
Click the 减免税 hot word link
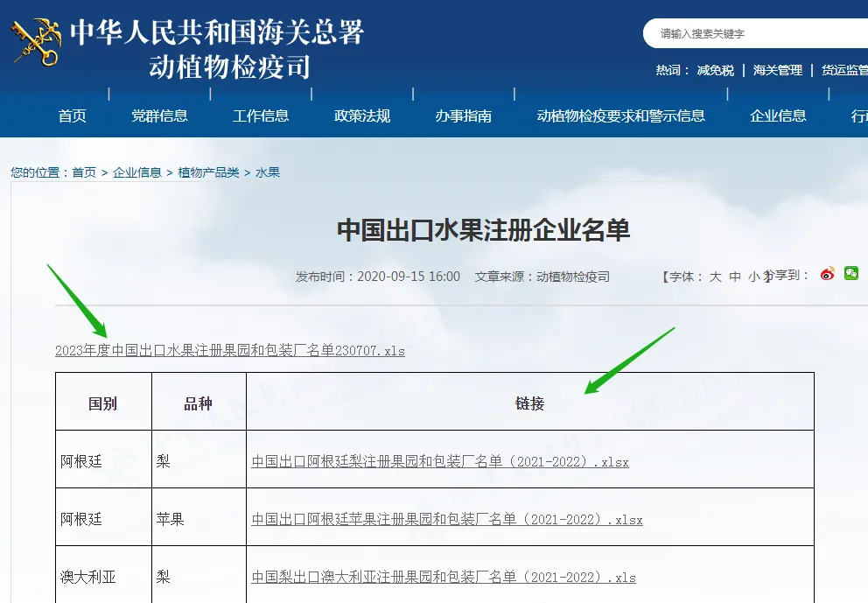(714, 70)
